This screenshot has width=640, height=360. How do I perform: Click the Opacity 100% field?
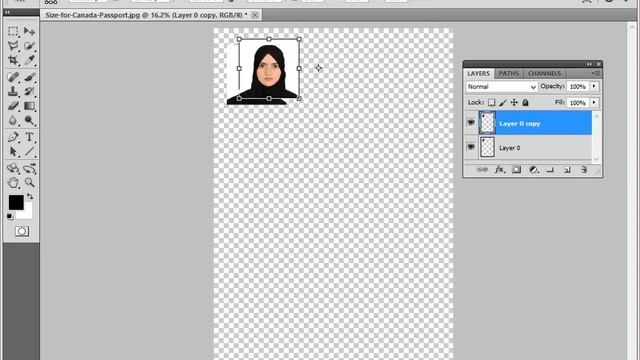578,87
